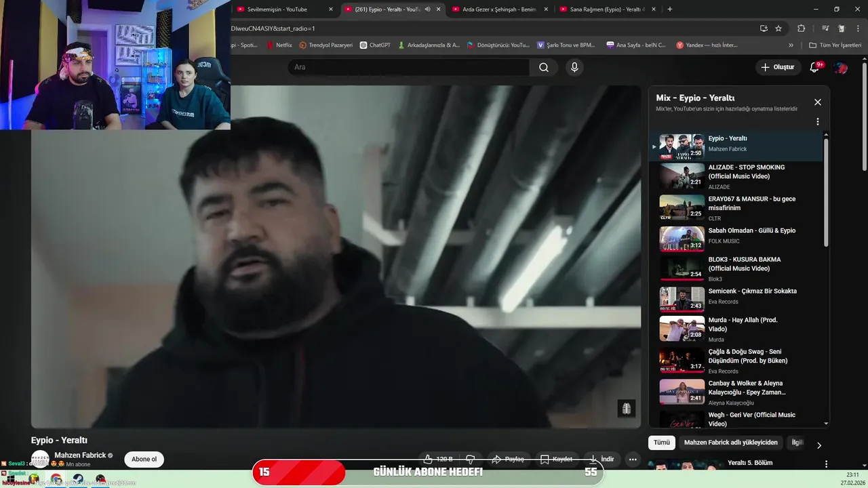The image size is (868, 488).
Task: Bookmark this page with the star icon
Action: [x=778, y=28]
